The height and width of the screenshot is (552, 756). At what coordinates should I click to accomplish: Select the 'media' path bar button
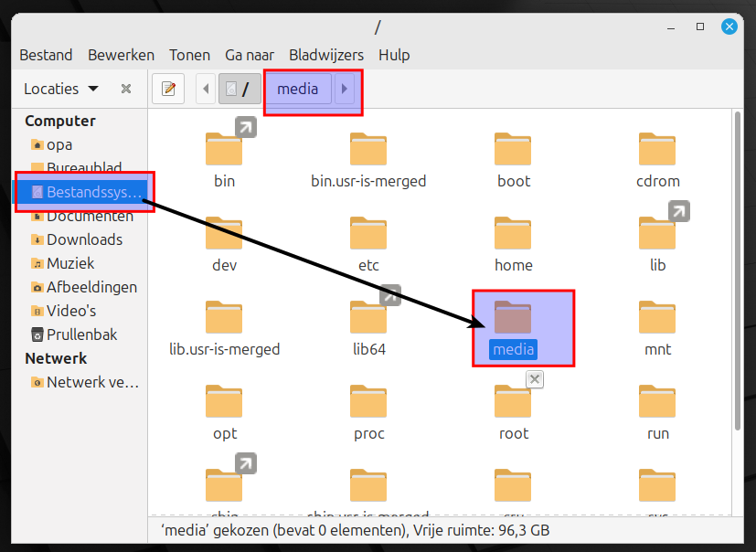[297, 89]
